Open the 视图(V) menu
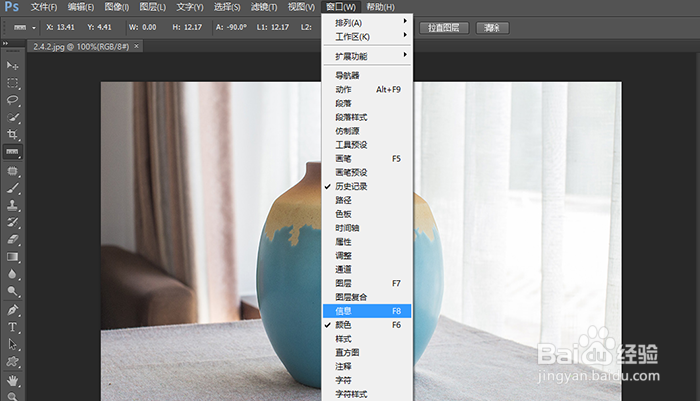The image size is (700, 401). pyautogui.click(x=301, y=7)
